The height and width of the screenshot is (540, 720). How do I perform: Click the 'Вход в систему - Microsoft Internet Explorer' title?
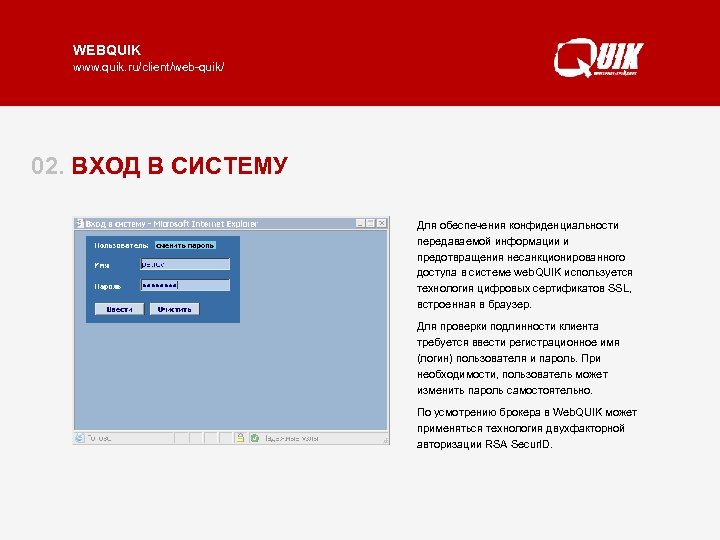pos(171,224)
